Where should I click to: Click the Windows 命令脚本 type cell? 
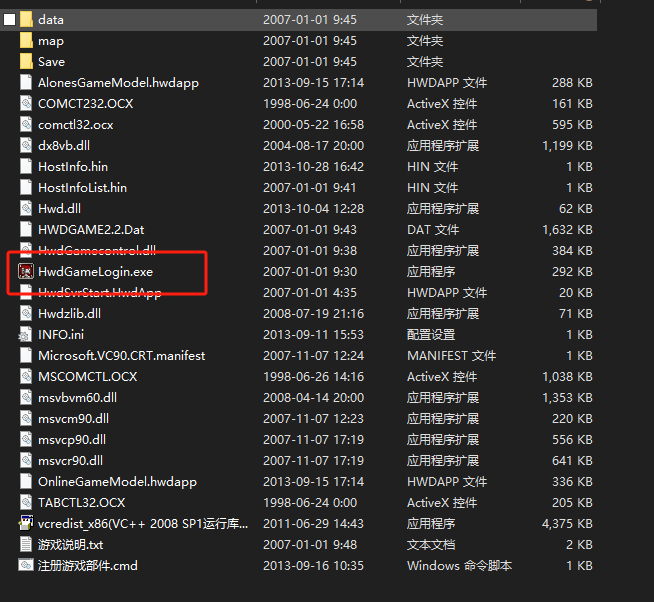(459, 565)
